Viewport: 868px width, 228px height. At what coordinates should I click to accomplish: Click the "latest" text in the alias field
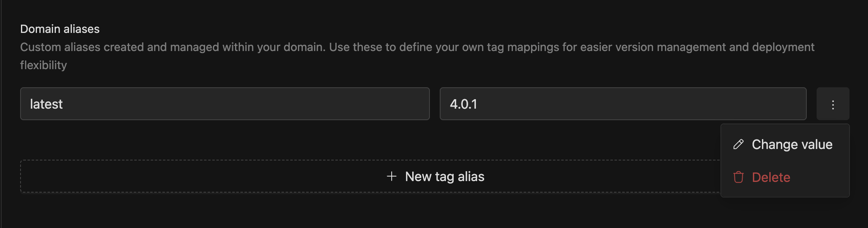(46, 104)
